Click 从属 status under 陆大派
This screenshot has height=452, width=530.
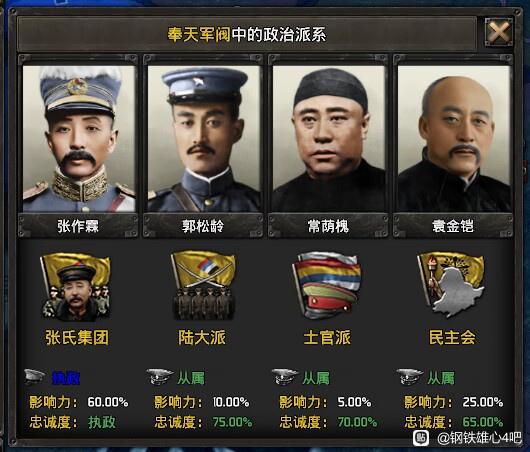pyautogui.click(x=191, y=378)
